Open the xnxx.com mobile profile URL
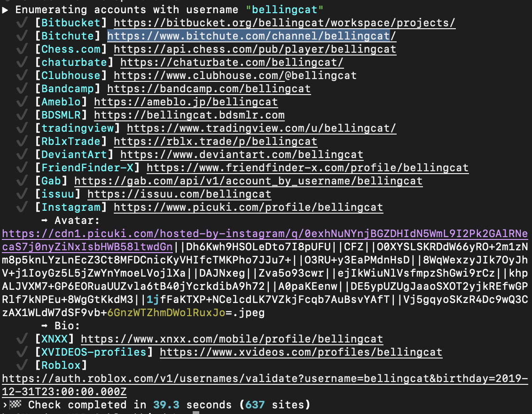The width and height of the screenshot is (532, 414). point(232,339)
